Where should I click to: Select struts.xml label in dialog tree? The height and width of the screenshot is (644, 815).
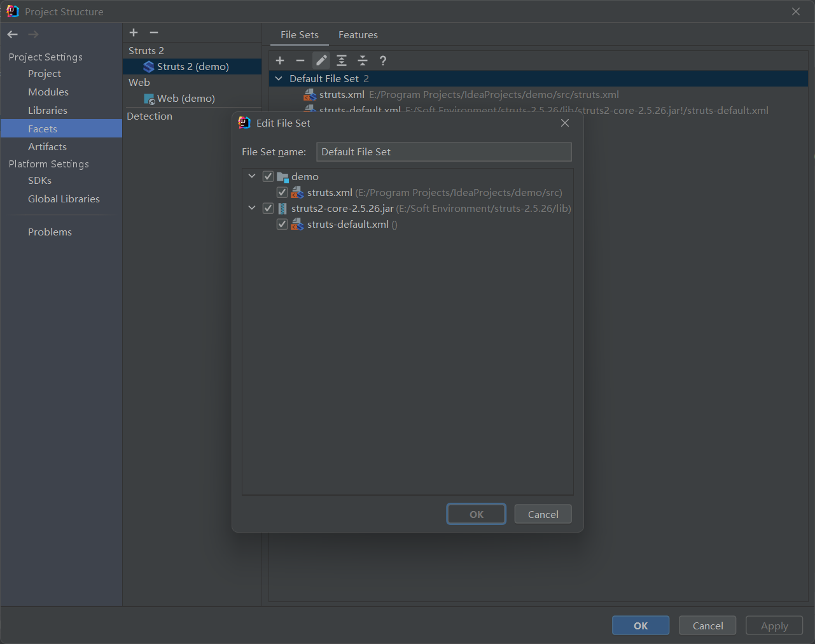pyautogui.click(x=330, y=193)
